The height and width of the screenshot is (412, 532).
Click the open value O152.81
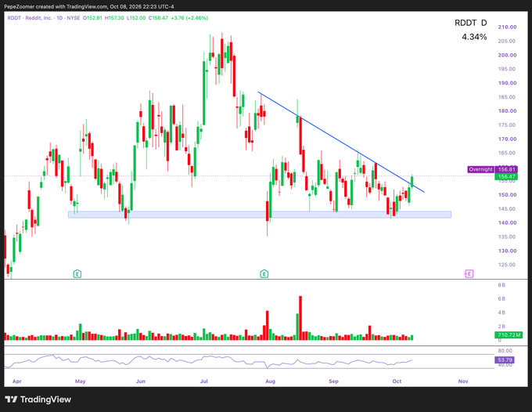pos(92,18)
